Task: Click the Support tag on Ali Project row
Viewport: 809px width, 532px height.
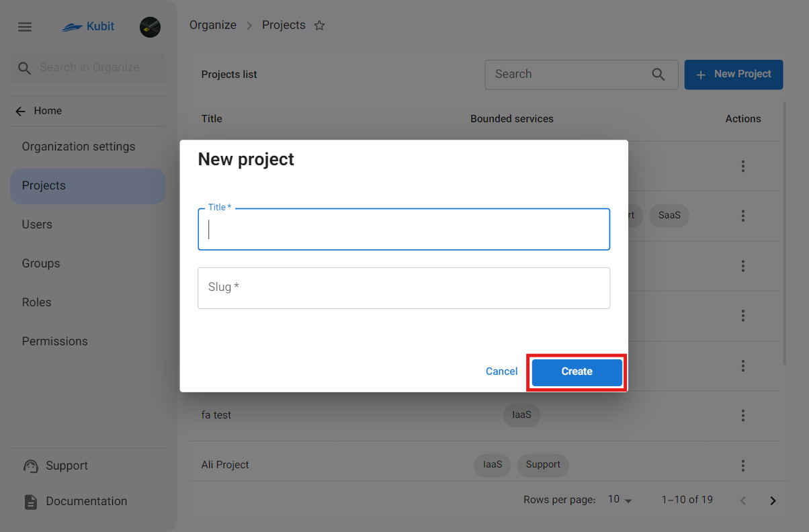Action: [x=543, y=465]
